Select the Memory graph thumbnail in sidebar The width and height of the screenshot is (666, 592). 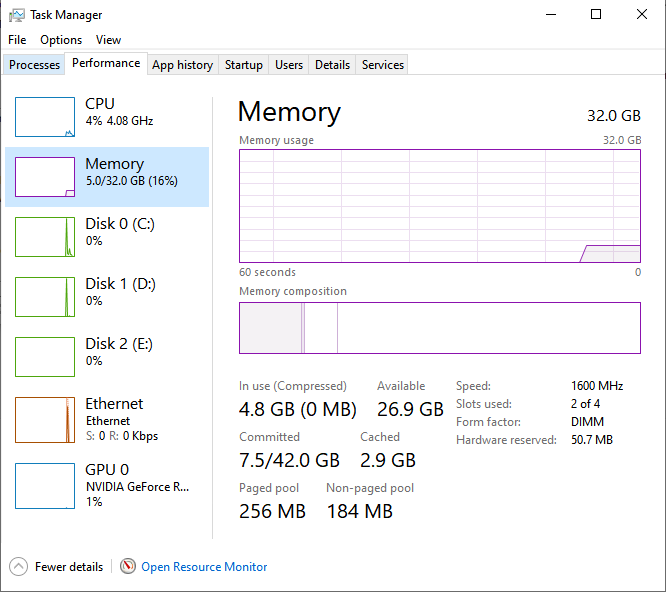pos(45,177)
